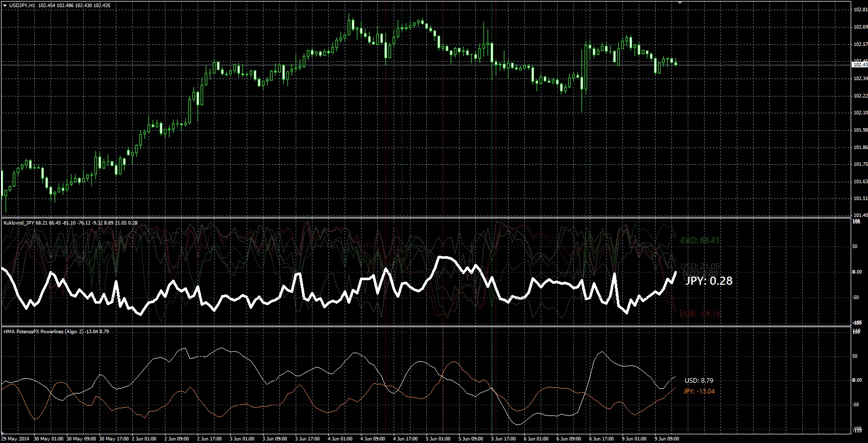Open the USDJPY,H1 chart dropdown arrow
The height and width of the screenshot is (443, 868).
coord(5,5)
